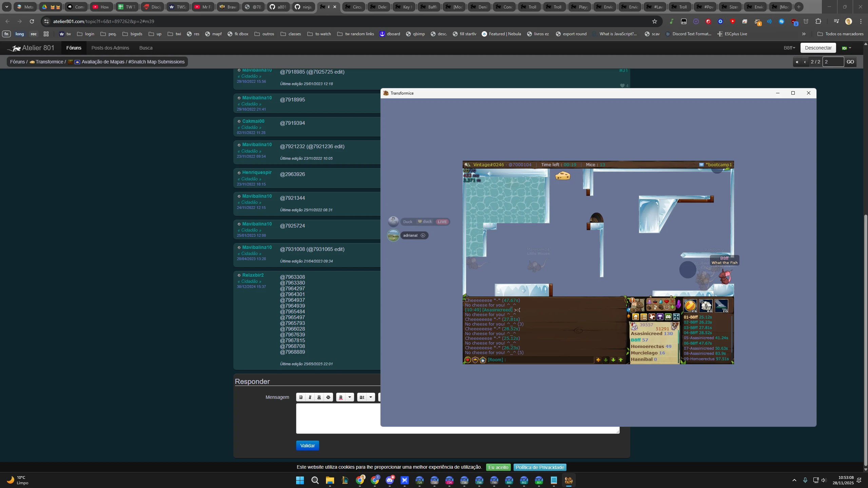The width and height of the screenshot is (868, 488).
Task: Open the list menu icon in Transformice
Action: pyautogui.click(x=644, y=317)
